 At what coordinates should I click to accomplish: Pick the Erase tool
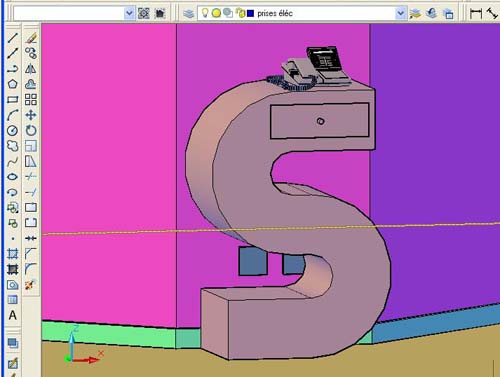[x=31, y=38]
